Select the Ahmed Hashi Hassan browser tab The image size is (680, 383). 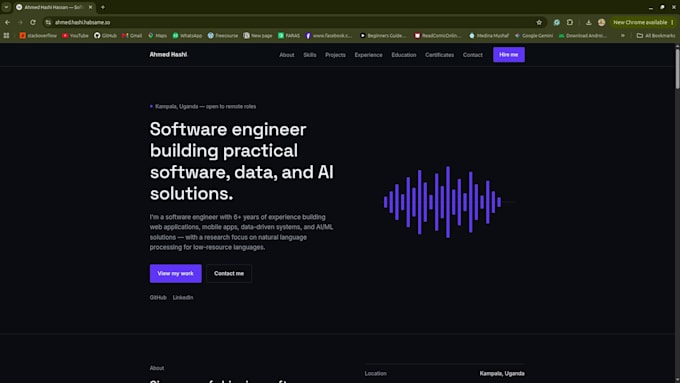tap(54, 7)
